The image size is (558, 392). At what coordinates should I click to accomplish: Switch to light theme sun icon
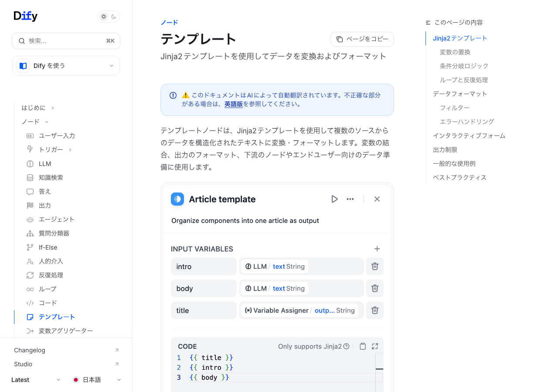(104, 17)
